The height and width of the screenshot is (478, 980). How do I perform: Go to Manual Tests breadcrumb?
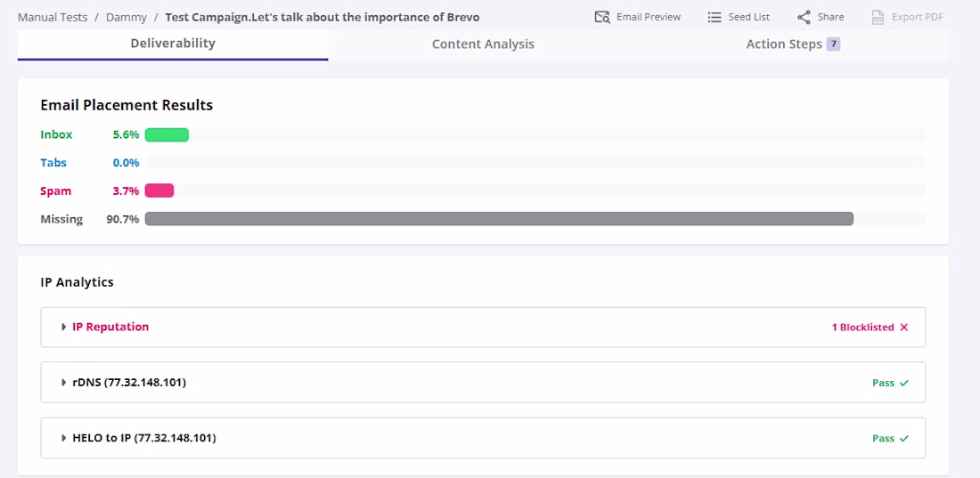click(53, 17)
